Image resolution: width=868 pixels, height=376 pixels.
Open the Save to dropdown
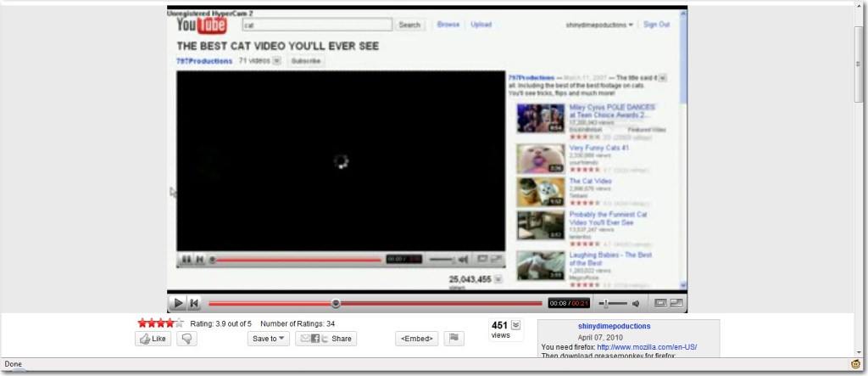pos(269,339)
